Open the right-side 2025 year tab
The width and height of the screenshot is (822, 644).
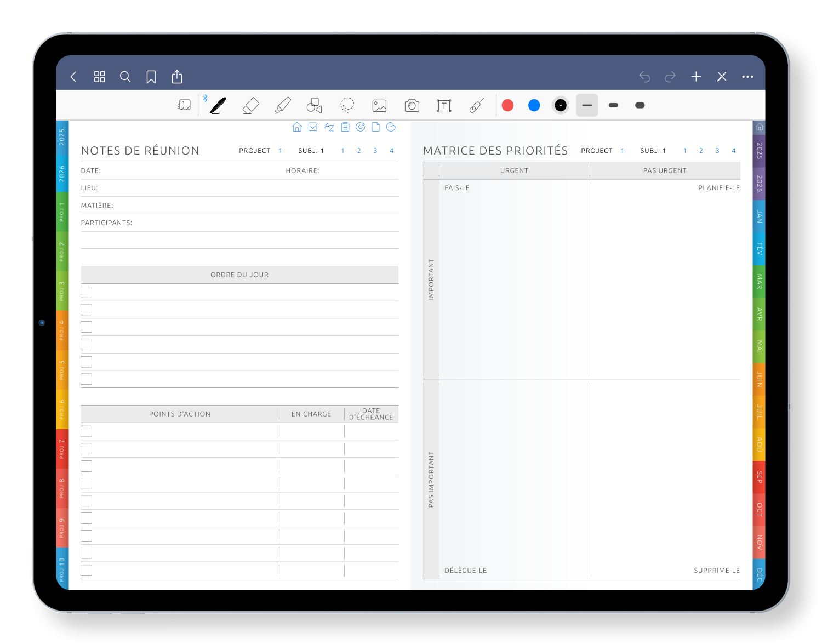pyautogui.click(x=759, y=151)
